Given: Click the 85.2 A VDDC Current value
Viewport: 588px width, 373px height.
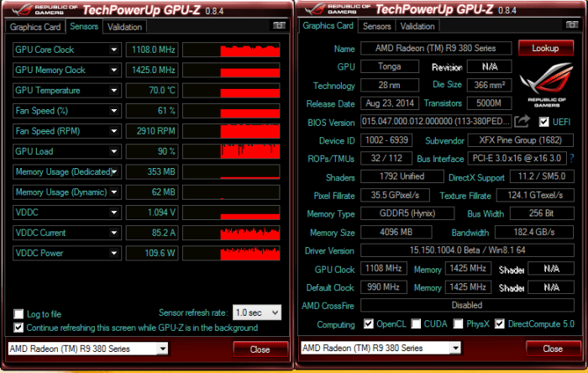Looking at the screenshot, I should click(x=152, y=233).
